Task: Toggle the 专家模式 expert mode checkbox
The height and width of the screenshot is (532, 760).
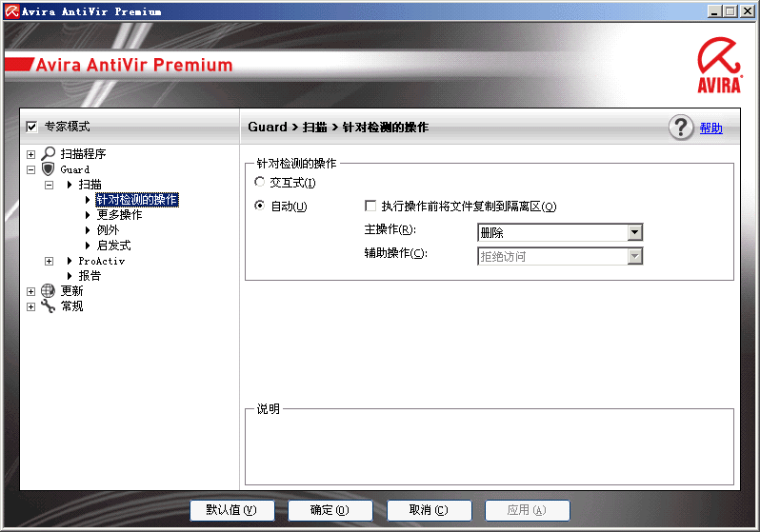Action: 31,127
